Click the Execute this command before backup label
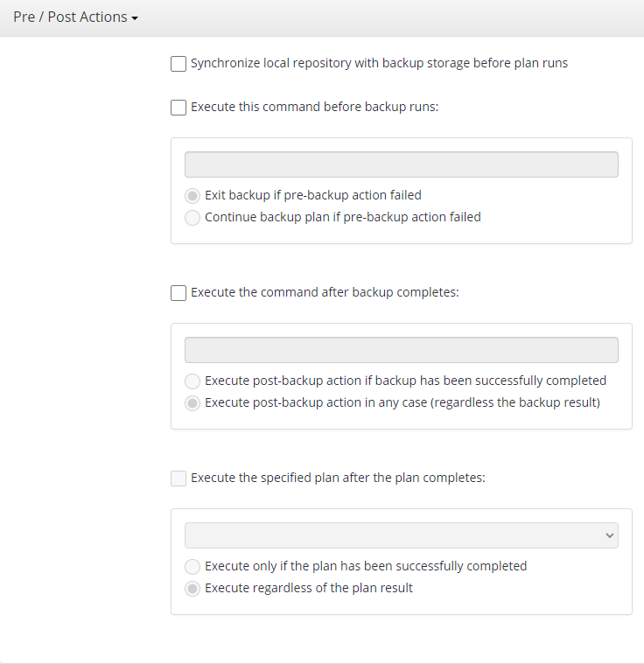Viewport: 644px width, 664px height. click(314, 107)
